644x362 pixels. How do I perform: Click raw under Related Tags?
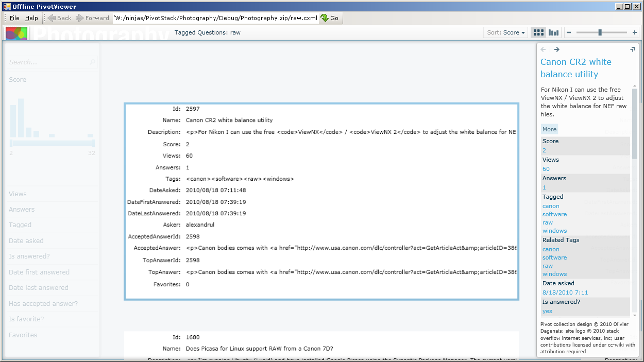(548, 266)
